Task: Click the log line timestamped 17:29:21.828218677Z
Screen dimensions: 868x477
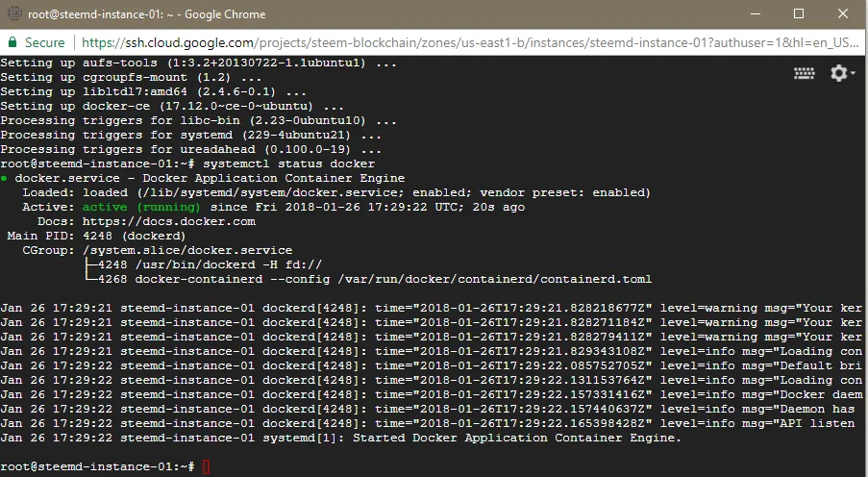Action: (x=432, y=308)
